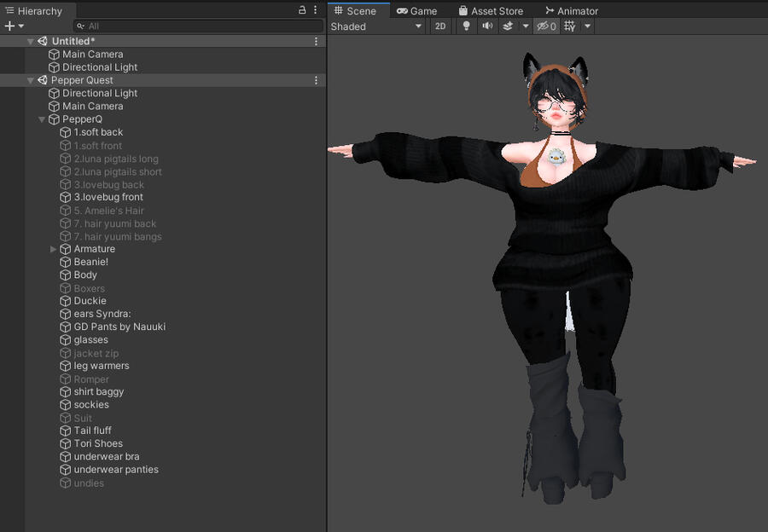Switch to the Game tab
Image resolution: width=768 pixels, height=532 pixels.
pyautogui.click(x=416, y=11)
